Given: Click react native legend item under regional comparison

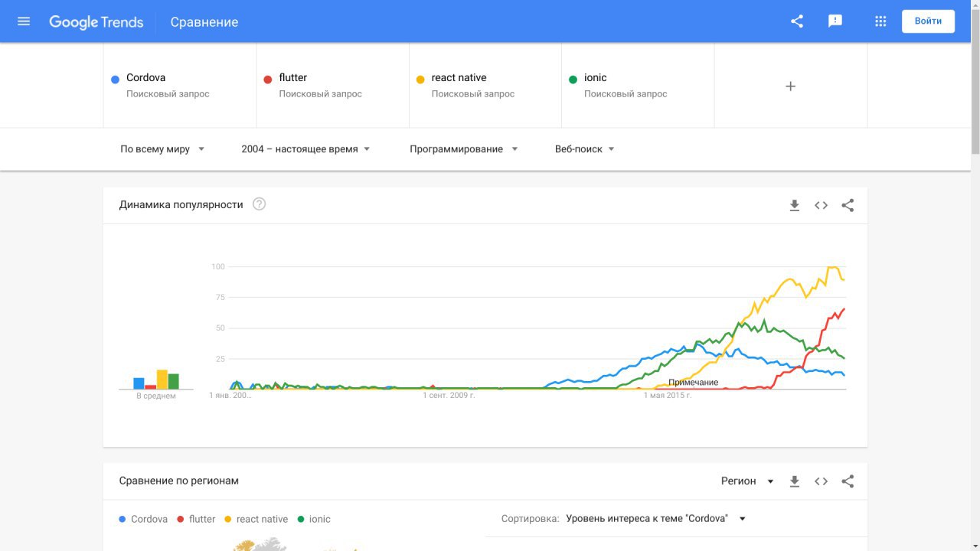Looking at the screenshot, I should click(256, 519).
